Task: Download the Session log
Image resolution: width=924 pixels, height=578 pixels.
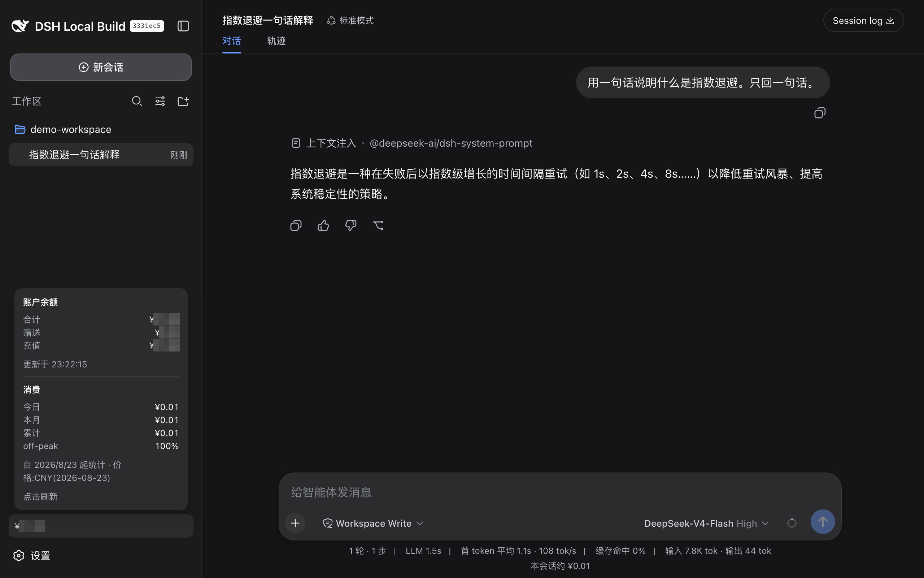Action: point(863,20)
